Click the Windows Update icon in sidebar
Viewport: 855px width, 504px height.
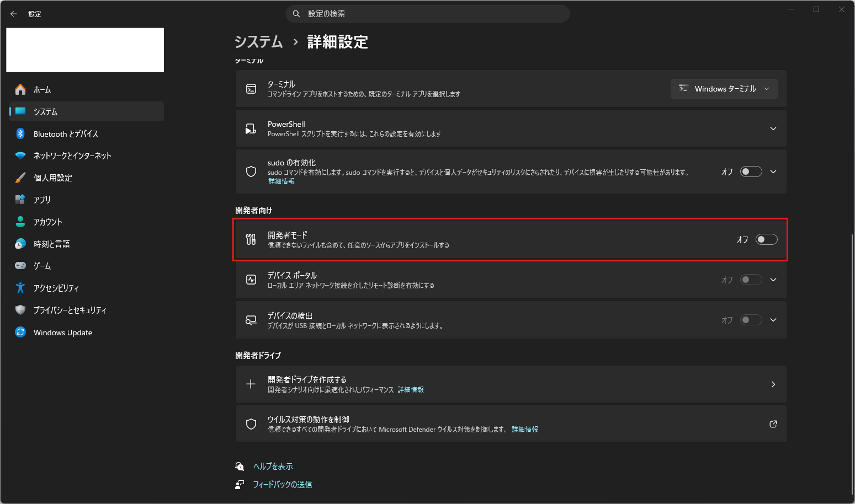pos(20,332)
